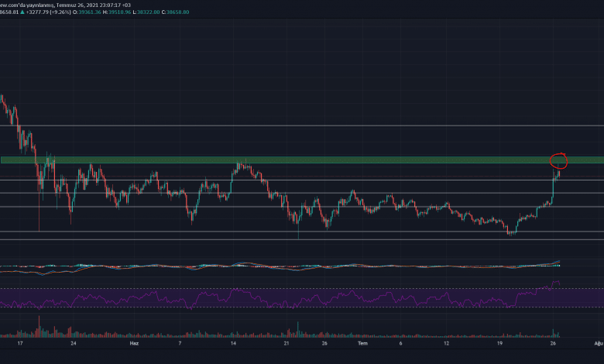Select the horizontal line directly below green zone
This screenshot has height=364, width=604.
click(x=310, y=180)
